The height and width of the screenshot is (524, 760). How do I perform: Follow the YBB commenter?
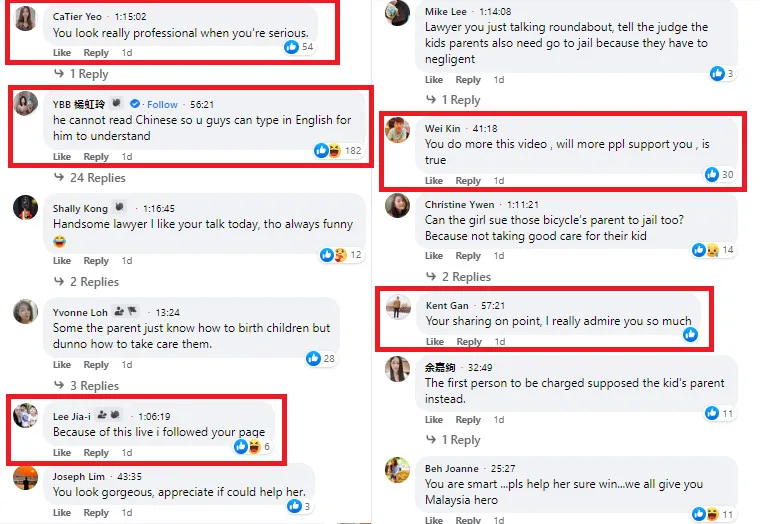[x=162, y=104]
